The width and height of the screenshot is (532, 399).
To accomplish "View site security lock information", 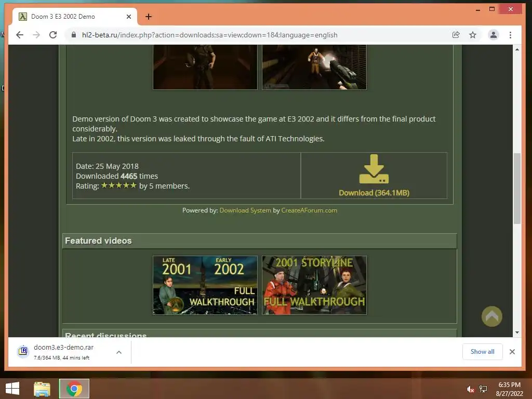I will 74,35.
